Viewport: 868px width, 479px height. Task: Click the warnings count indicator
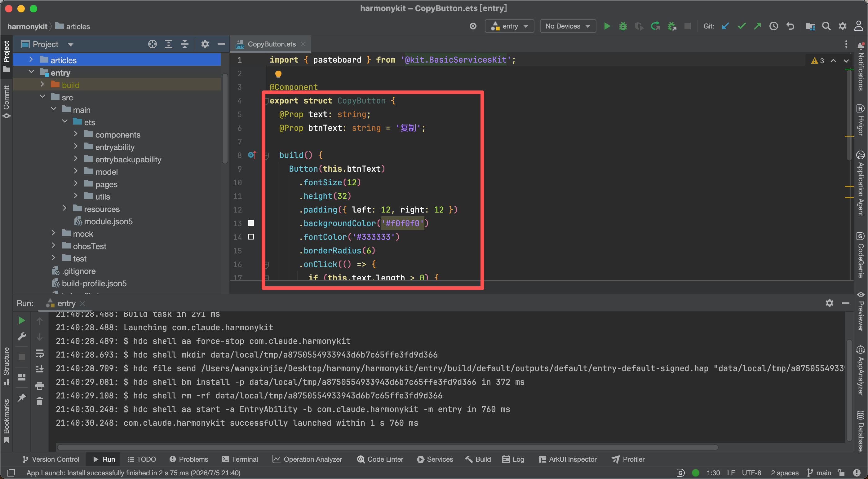pos(818,61)
